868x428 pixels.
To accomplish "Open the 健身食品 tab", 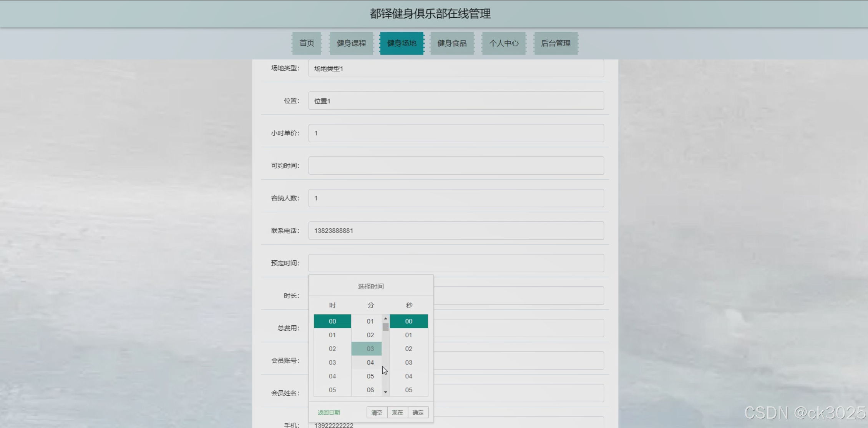I will tap(452, 43).
